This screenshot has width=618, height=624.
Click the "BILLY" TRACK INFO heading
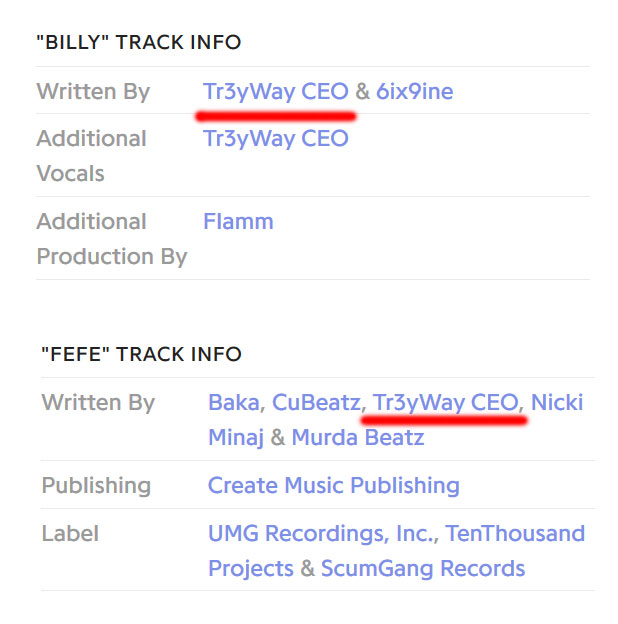(138, 42)
